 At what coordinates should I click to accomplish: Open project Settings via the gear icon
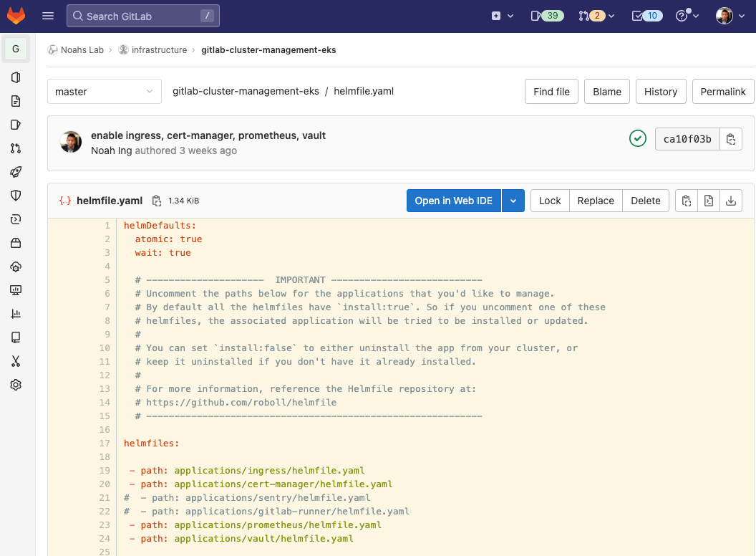coord(16,385)
